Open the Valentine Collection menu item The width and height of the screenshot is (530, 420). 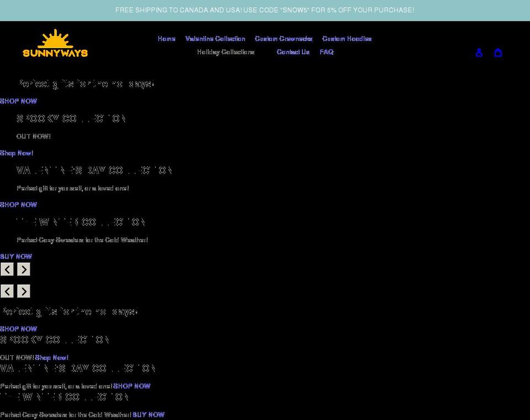pyautogui.click(x=215, y=39)
